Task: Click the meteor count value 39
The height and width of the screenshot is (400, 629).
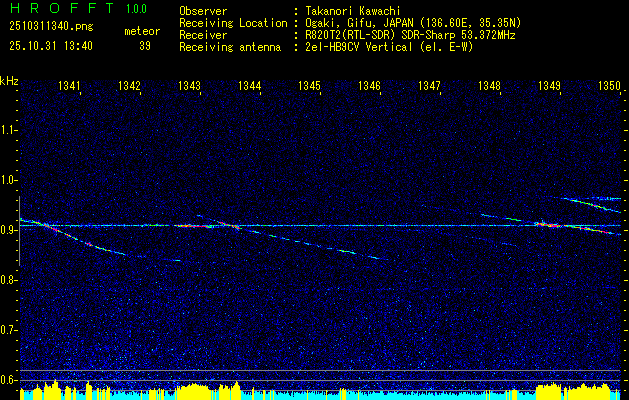Action: pyautogui.click(x=143, y=45)
